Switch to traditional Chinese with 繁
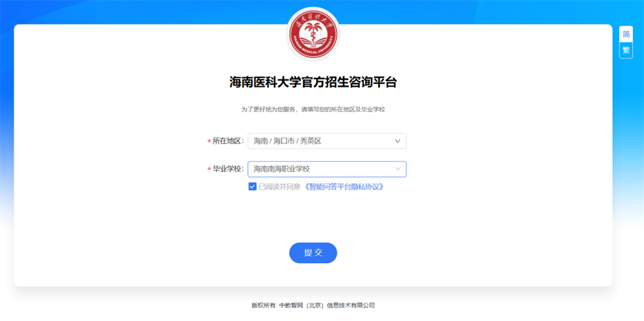Image resolution: width=644 pixels, height=321 pixels. [626, 50]
